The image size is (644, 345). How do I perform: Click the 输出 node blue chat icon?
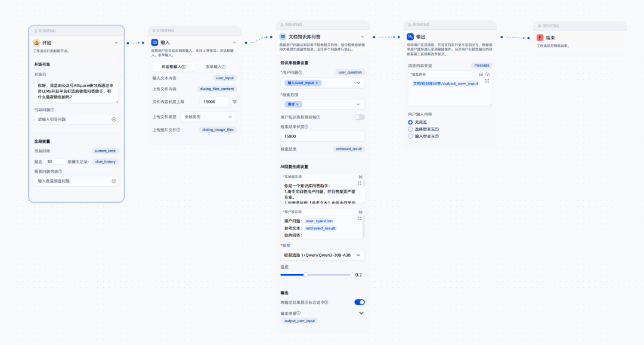[410, 36]
